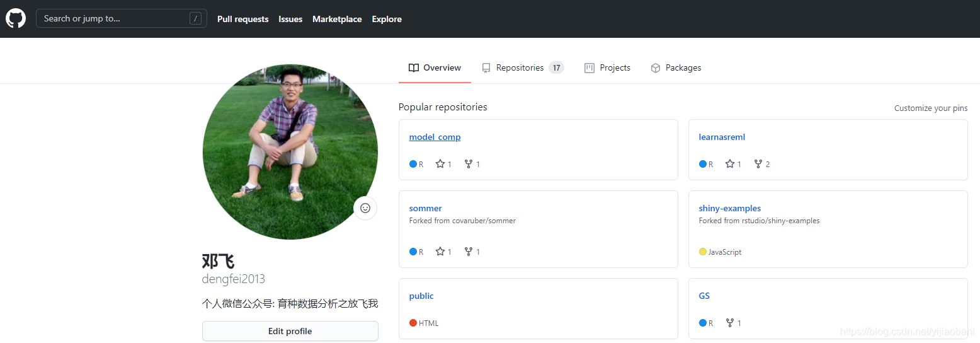This screenshot has width=980, height=343.
Task: Open Issues in the header
Action: (290, 19)
